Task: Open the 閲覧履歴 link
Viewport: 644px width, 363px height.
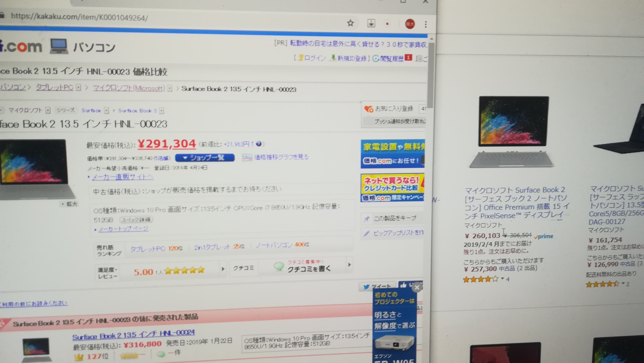Action: (x=392, y=59)
